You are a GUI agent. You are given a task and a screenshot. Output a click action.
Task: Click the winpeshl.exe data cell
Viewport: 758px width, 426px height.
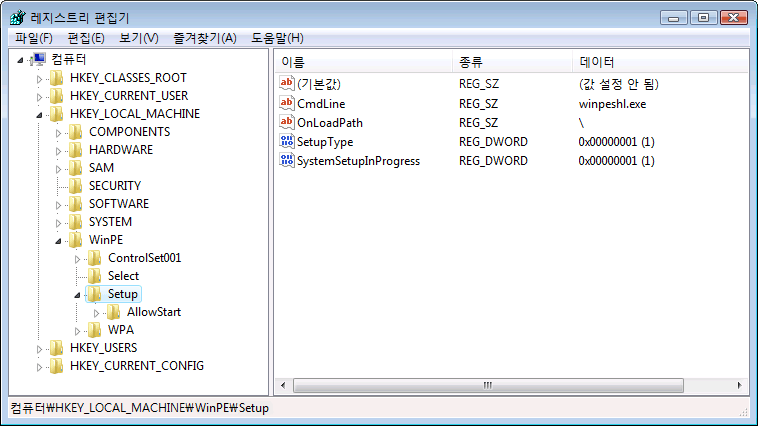(x=612, y=104)
